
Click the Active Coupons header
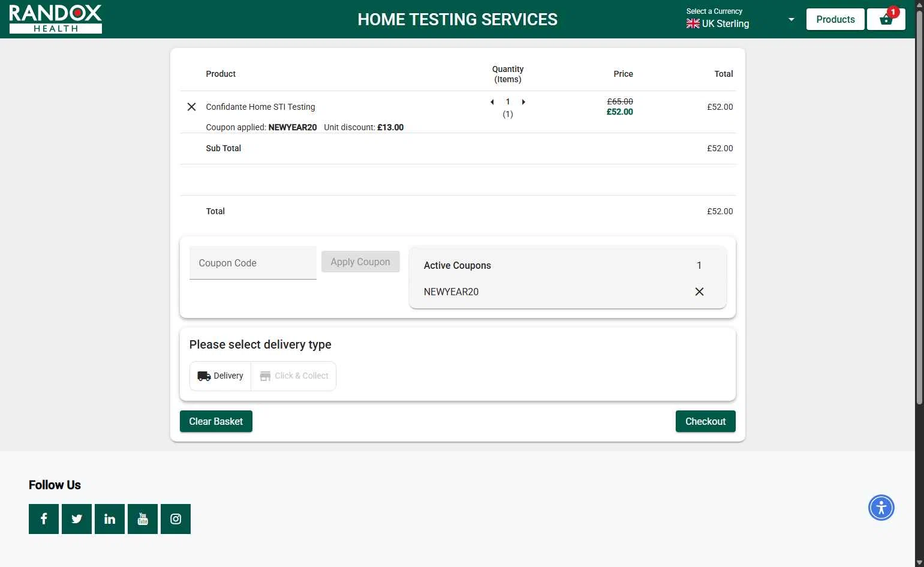coord(458,265)
